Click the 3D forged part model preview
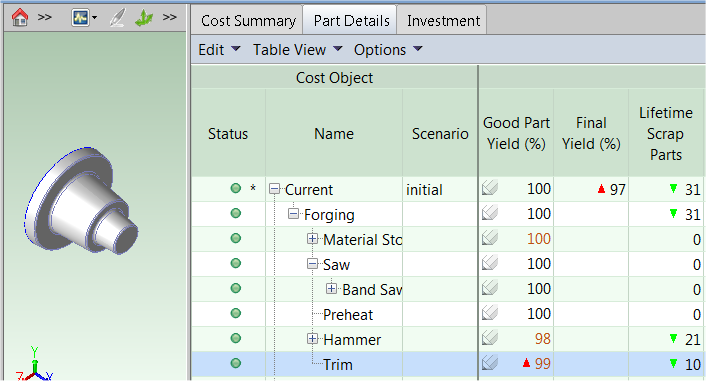 [x=81, y=201]
